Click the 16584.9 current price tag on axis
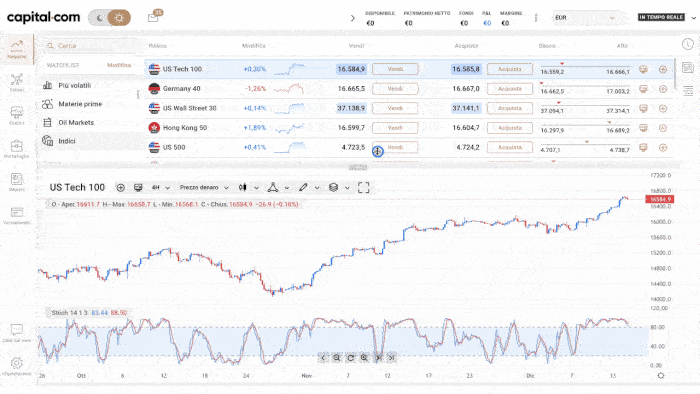Viewport: 700px width, 394px height. 660,199
